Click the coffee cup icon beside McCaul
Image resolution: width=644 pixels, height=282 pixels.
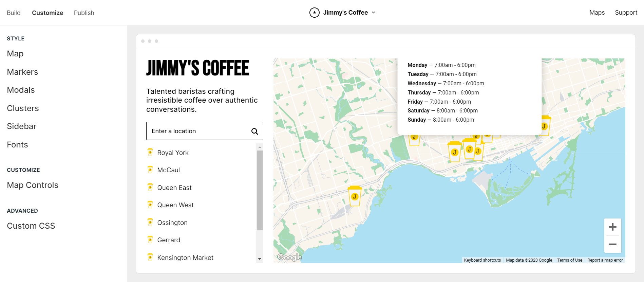point(150,170)
